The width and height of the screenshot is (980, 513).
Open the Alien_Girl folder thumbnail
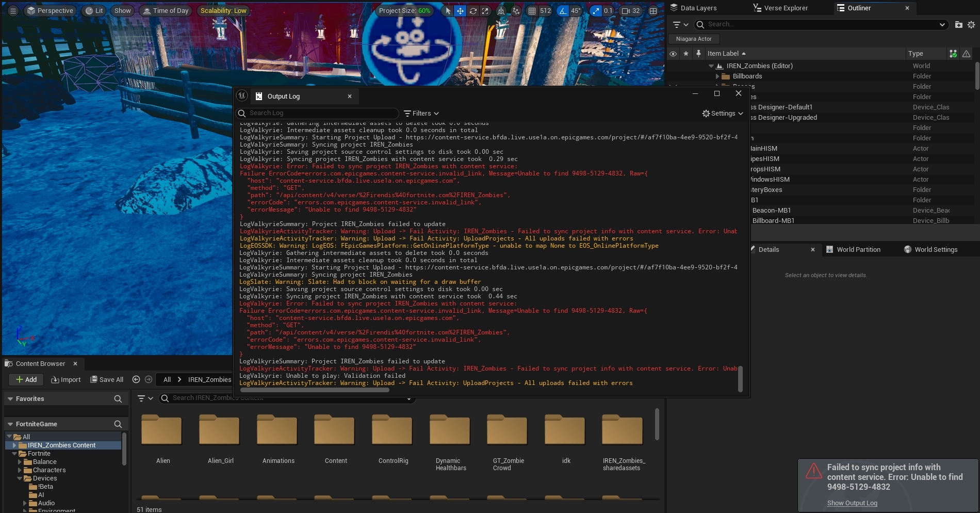point(221,430)
